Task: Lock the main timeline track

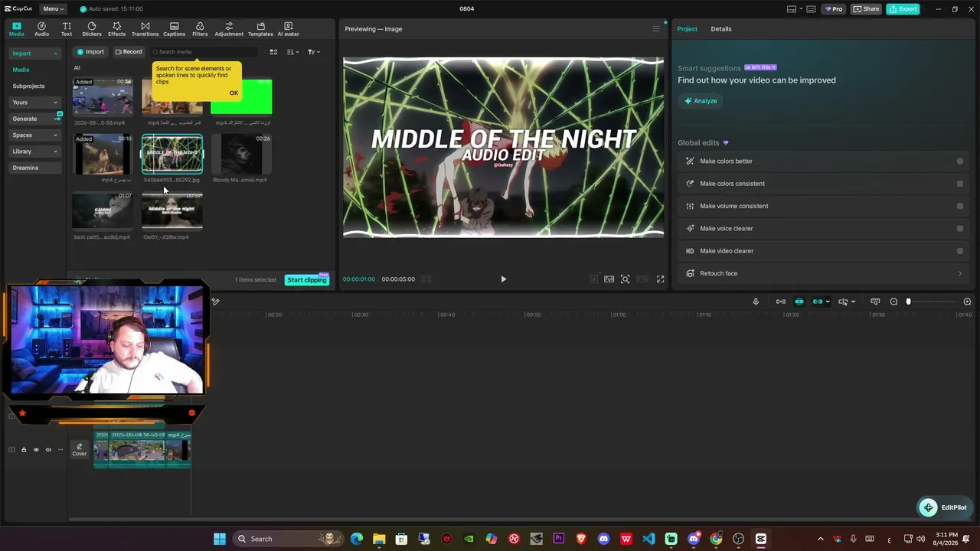Action: click(24, 450)
